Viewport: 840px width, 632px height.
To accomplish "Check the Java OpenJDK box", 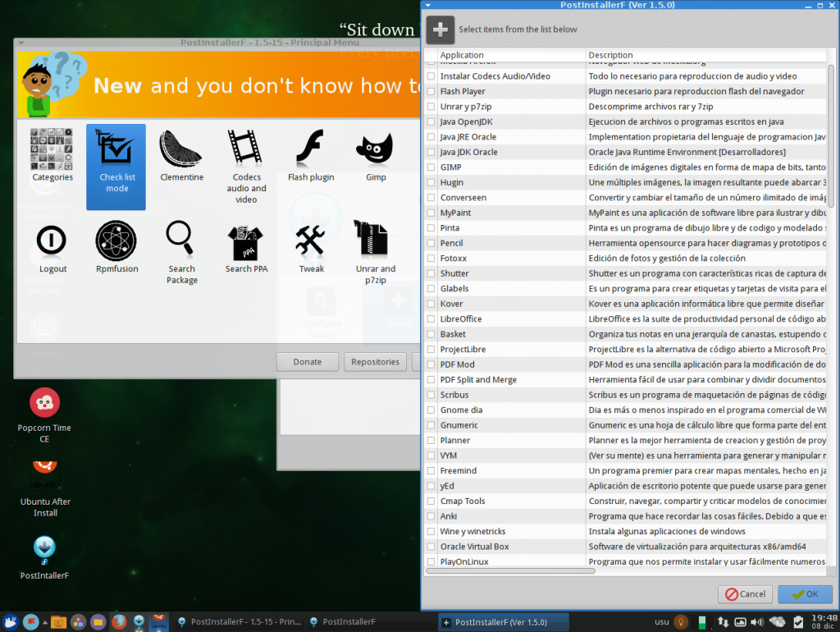I will (431, 121).
